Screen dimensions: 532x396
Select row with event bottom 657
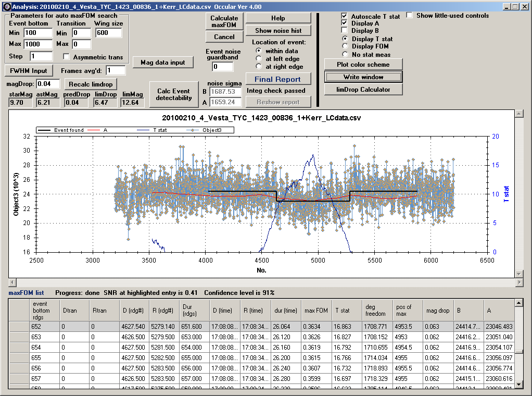(261, 378)
